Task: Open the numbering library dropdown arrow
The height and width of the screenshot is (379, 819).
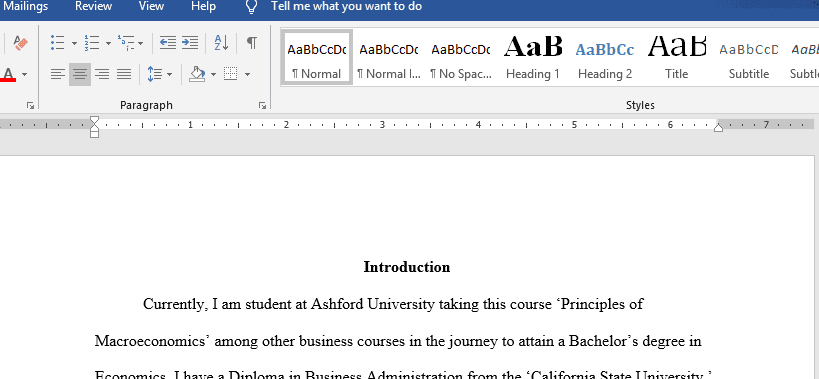Action: point(108,43)
